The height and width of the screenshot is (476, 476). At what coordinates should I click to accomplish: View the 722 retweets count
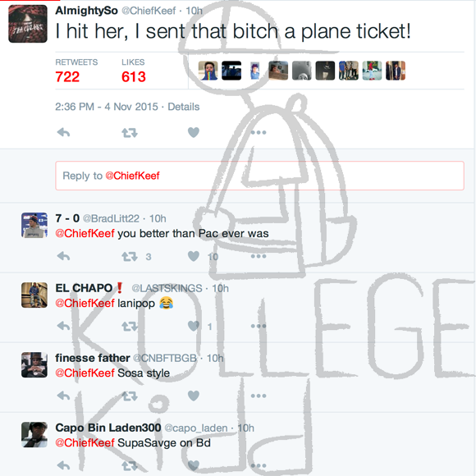click(x=67, y=77)
